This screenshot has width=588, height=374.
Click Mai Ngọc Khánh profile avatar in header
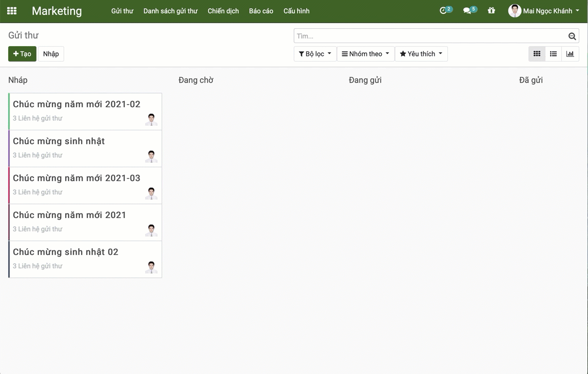(515, 11)
